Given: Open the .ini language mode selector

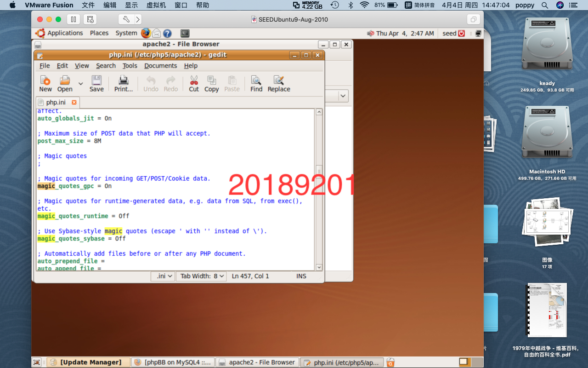Looking at the screenshot, I should click(x=163, y=276).
